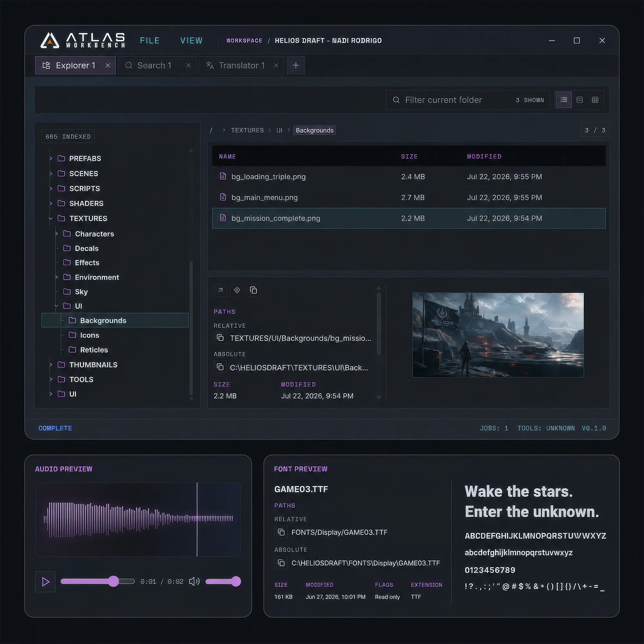Expand the SCENES folder
Viewport: 644px width, 644px height.
(x=51, y=173)
